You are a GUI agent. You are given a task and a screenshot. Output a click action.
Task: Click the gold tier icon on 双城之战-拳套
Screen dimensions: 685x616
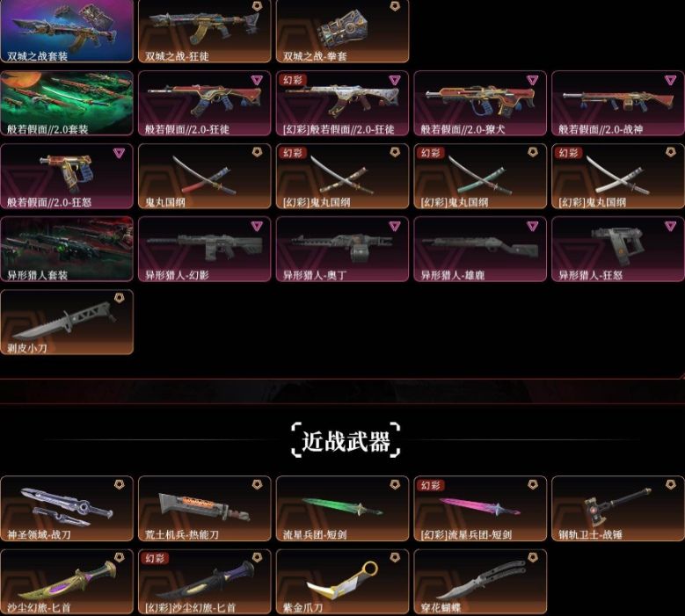[x=395, y=6]
